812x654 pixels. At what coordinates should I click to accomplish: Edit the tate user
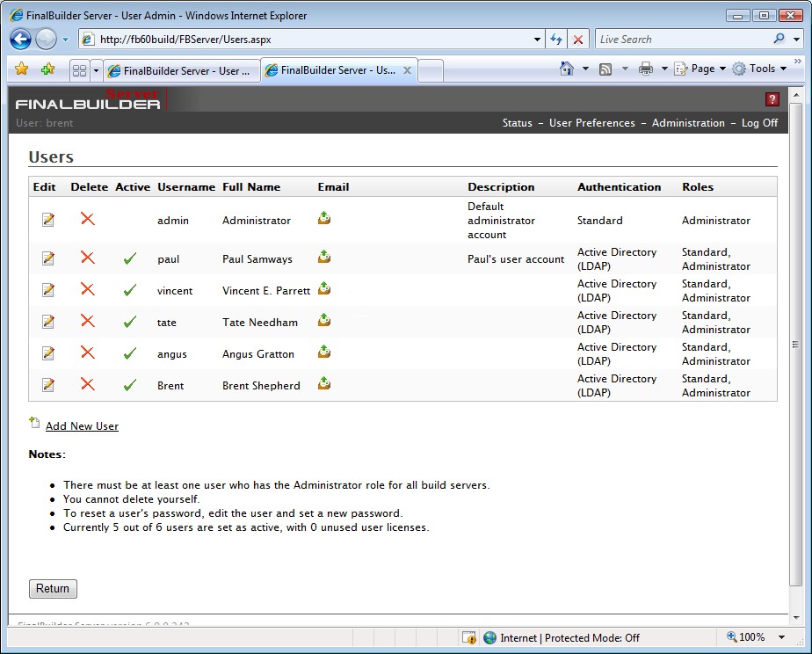coord(48,322)
